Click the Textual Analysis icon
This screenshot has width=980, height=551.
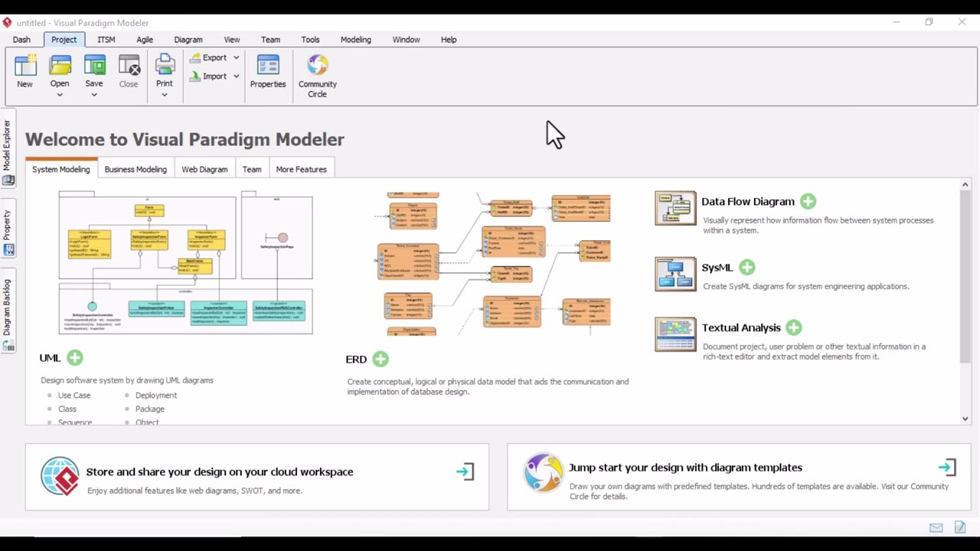[x=675, y=334]
